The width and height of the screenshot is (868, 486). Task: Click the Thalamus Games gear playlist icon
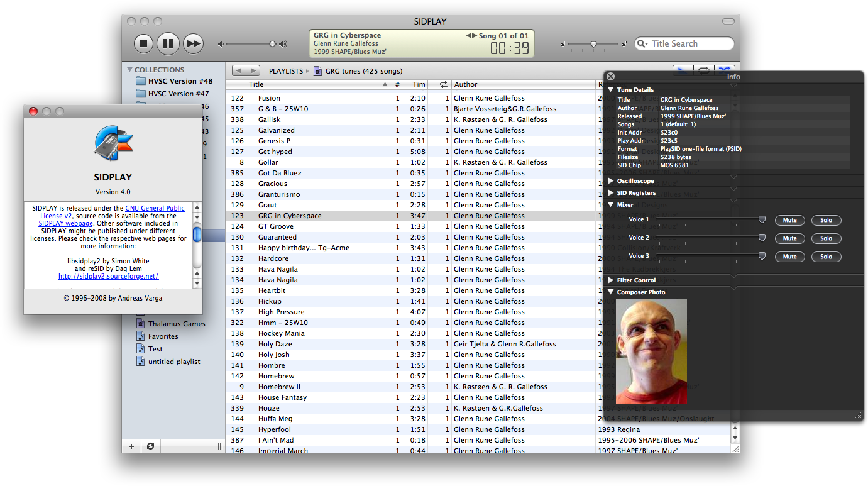[x=141, y=324]
